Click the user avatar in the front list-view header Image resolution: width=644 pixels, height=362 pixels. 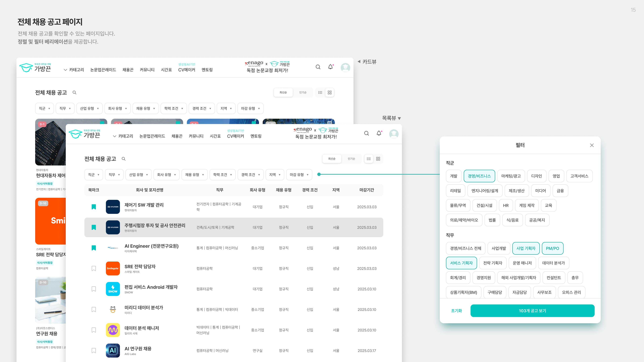[394, 134]
